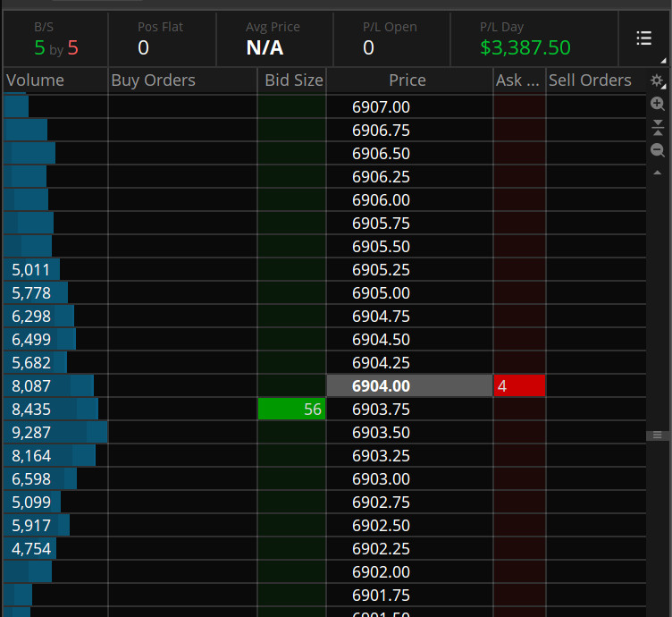Click the Ask Size column header
This screenshot has height=617, width=672.
pyautogui.click(x=517, y=80)
